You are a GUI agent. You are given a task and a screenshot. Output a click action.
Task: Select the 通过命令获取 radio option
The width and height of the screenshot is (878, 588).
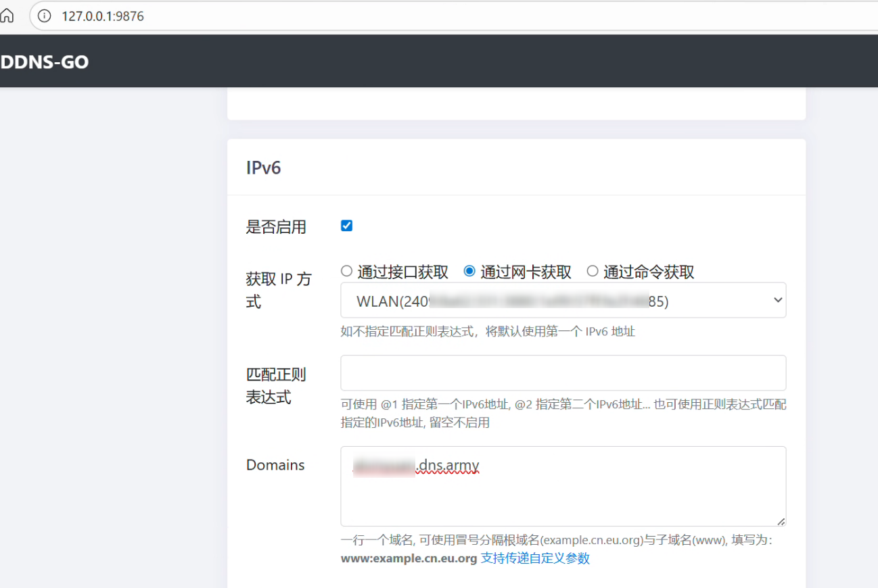[x=592, y=271]
